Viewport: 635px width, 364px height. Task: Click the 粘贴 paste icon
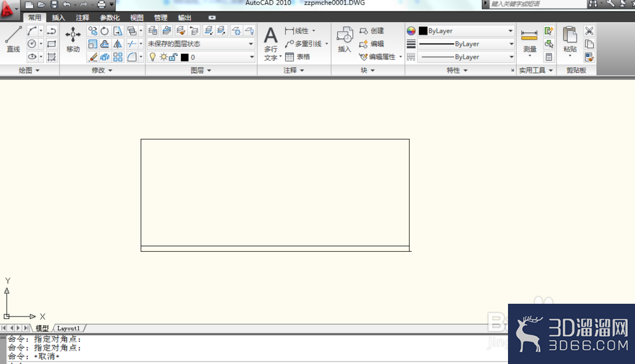(x=570, y=41)
